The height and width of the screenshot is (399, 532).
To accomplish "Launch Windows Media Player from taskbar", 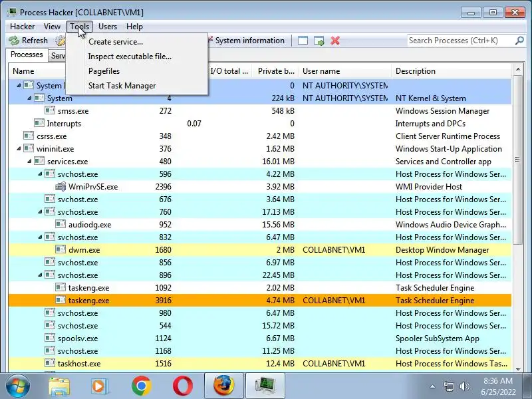I will [x=100, y=386].
